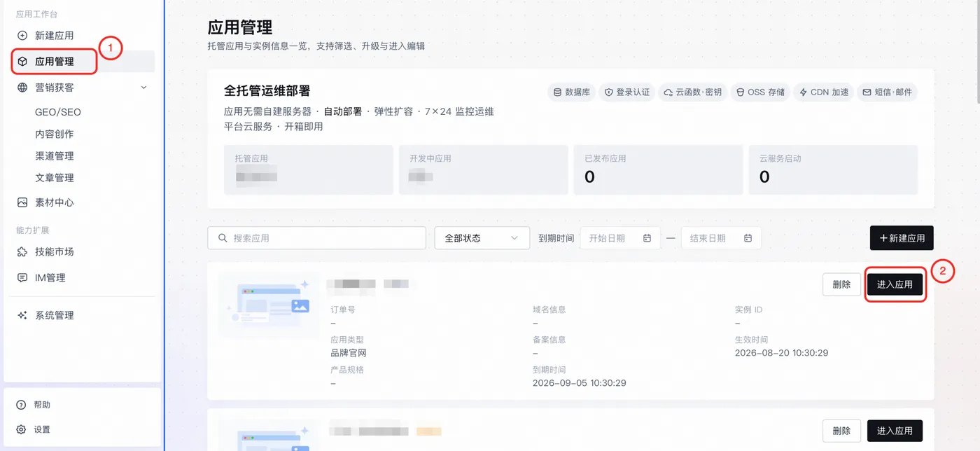Click the OSS 存储 service tag
Viewport: 980px width, 451px height.
click(761, 92)
